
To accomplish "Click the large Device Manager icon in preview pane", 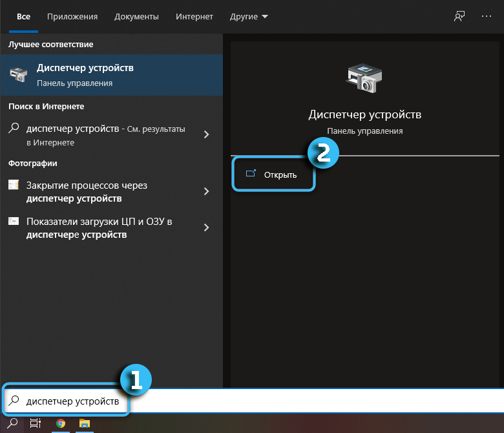I will click(364, 79).
